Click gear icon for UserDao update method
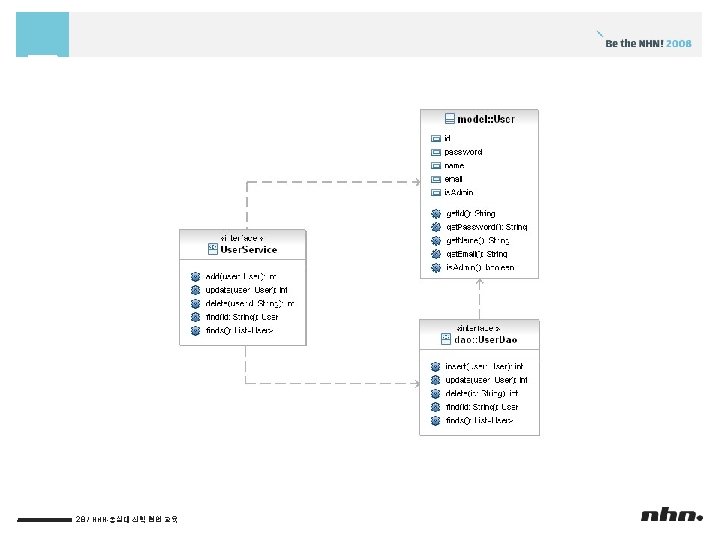The height and width of the screenshot is (540, 720). 435,380
